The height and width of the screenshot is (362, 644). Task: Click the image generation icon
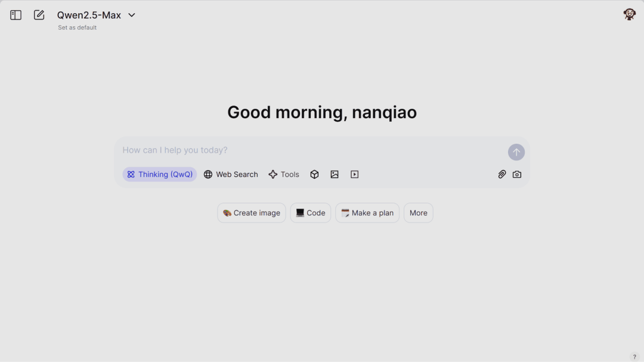(335, 174)
